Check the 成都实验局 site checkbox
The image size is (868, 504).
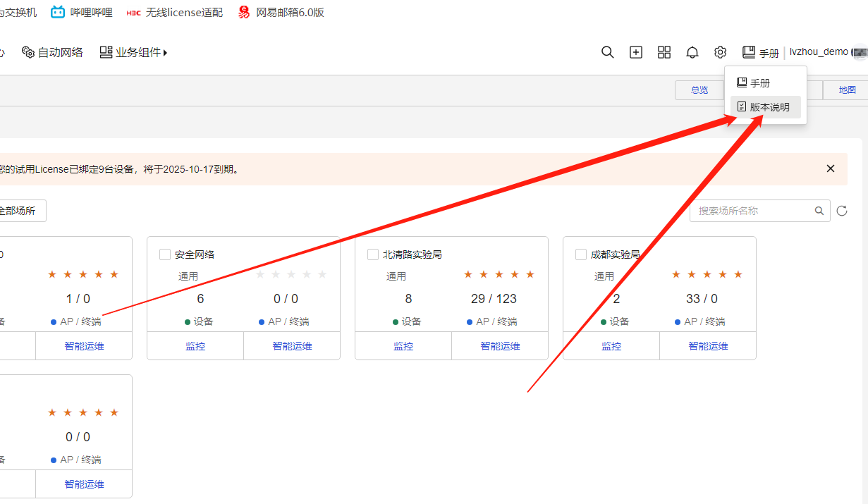(581, 254)
